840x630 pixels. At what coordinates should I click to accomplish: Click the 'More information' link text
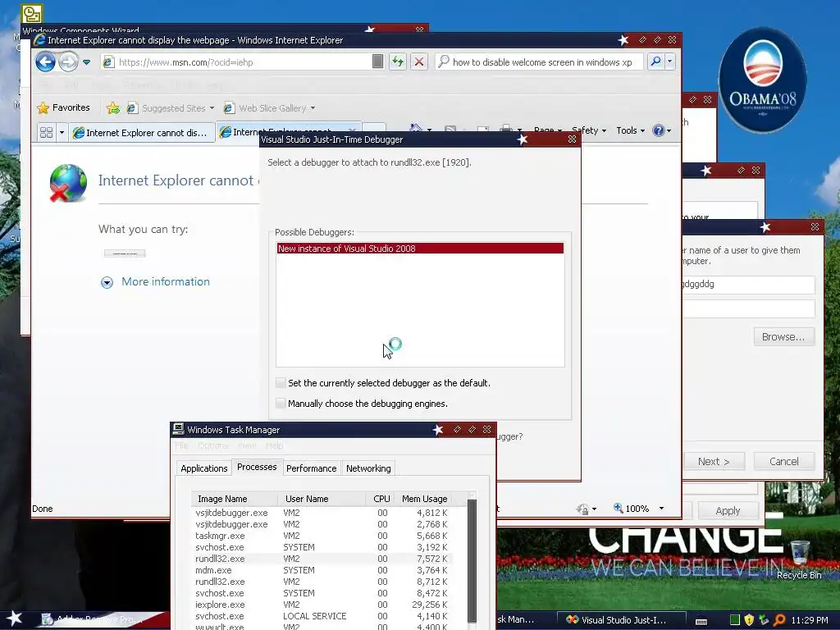(x=166, y=282)
